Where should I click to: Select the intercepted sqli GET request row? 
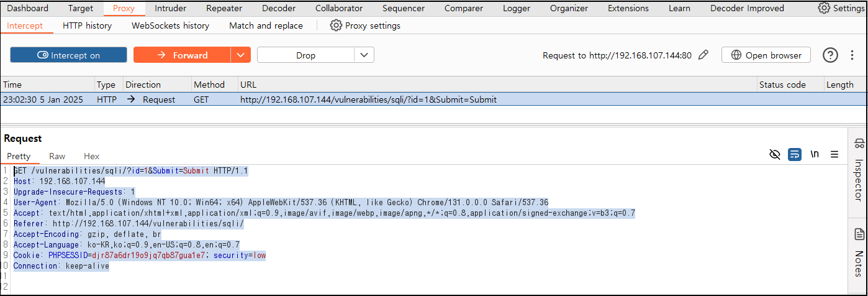click(433, 99)
